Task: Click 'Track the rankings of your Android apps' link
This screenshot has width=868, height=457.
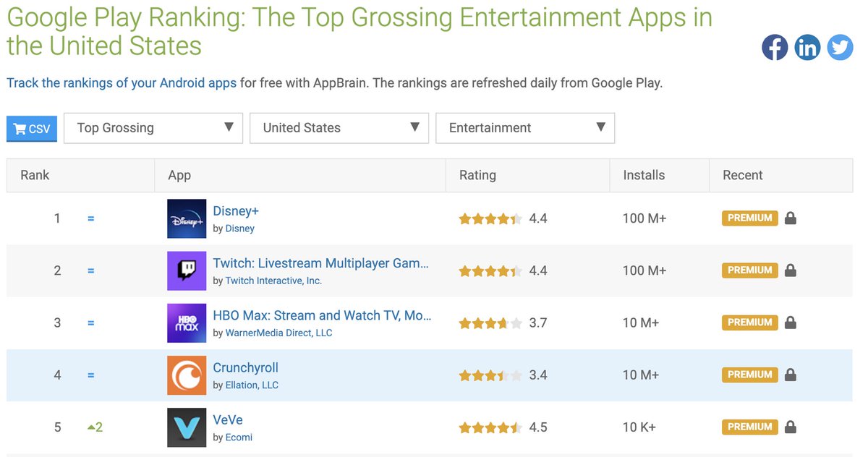Action: point(122,82)
